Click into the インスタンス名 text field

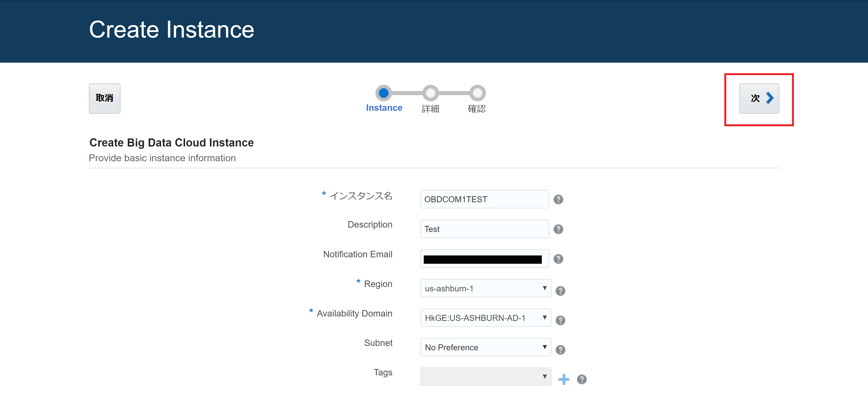click(x=484, y=199)
